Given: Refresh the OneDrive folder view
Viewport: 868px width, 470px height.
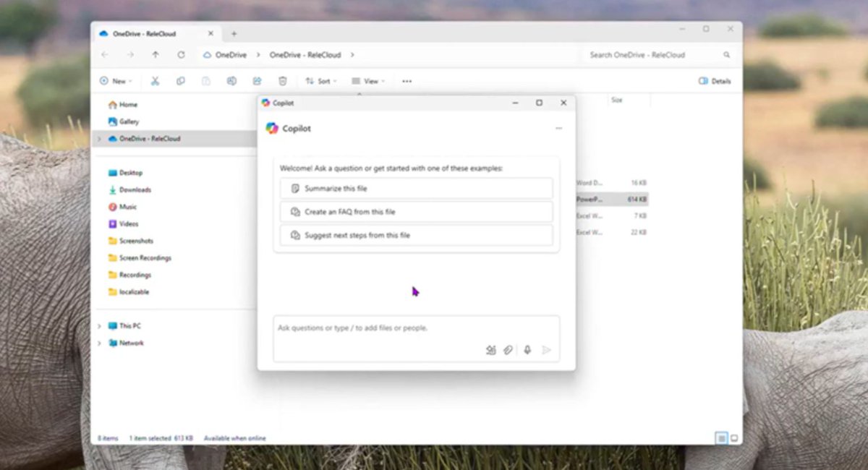Looking at the screenshot, I should [x=181, y=55].
